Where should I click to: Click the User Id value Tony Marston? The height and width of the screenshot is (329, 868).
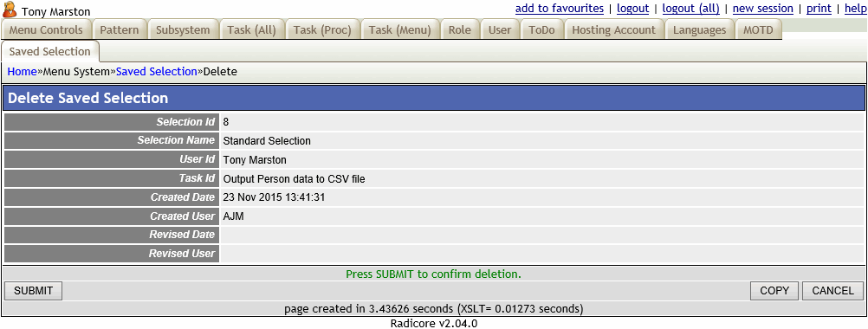(x=256, y=160)
